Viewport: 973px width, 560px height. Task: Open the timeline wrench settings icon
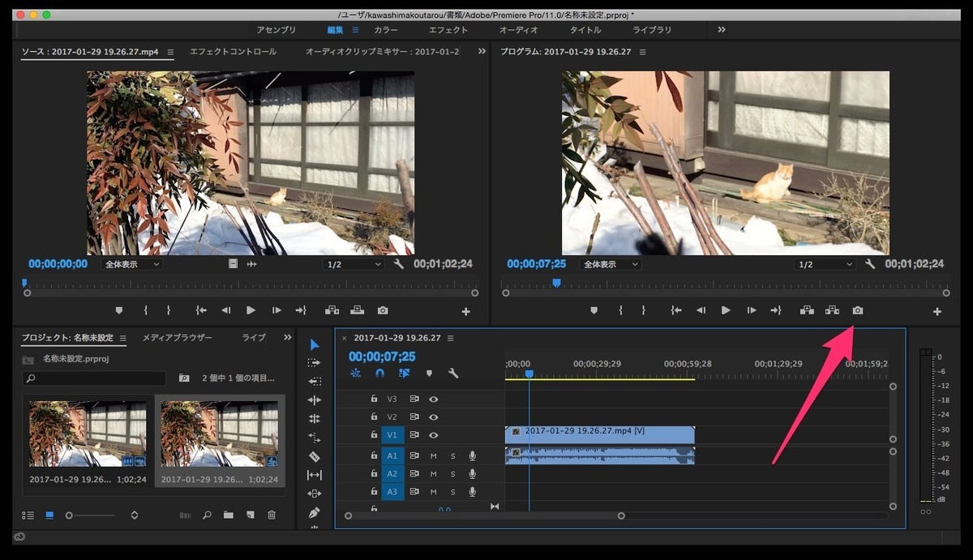[x=452, y=373]
